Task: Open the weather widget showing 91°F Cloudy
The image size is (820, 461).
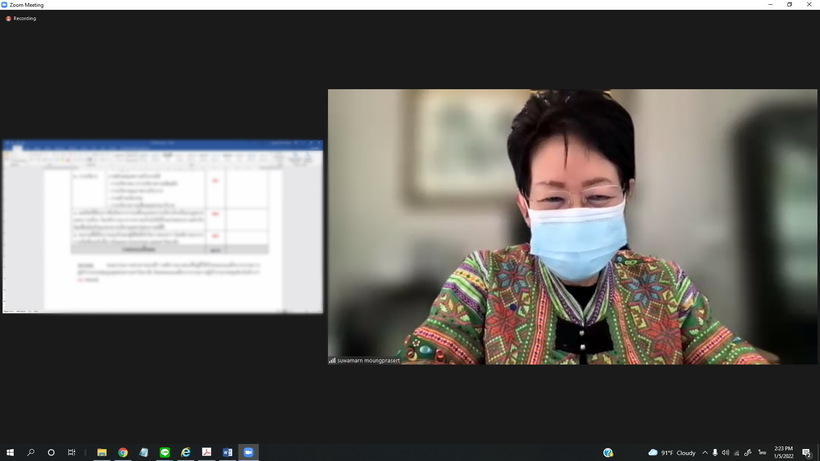Action: coord(672,452)
